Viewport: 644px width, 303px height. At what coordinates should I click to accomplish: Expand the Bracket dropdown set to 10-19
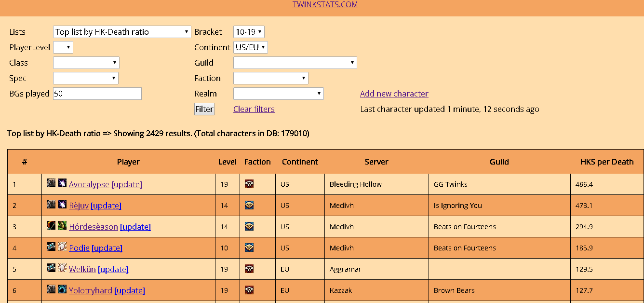click(249, 32)
